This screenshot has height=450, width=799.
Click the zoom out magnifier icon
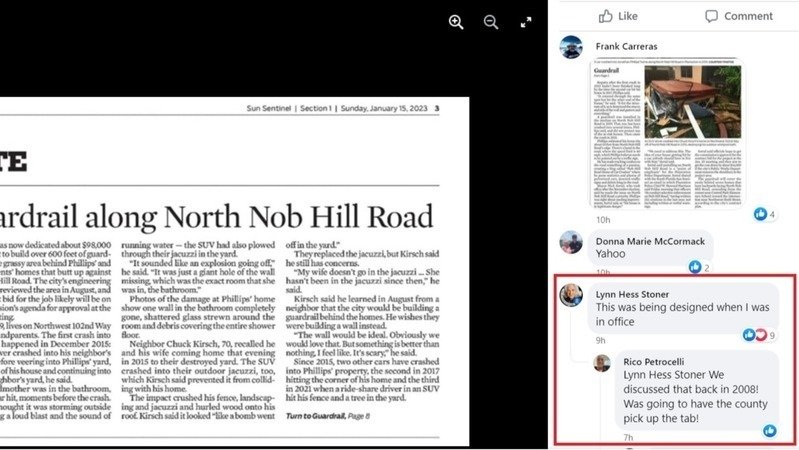491,22
